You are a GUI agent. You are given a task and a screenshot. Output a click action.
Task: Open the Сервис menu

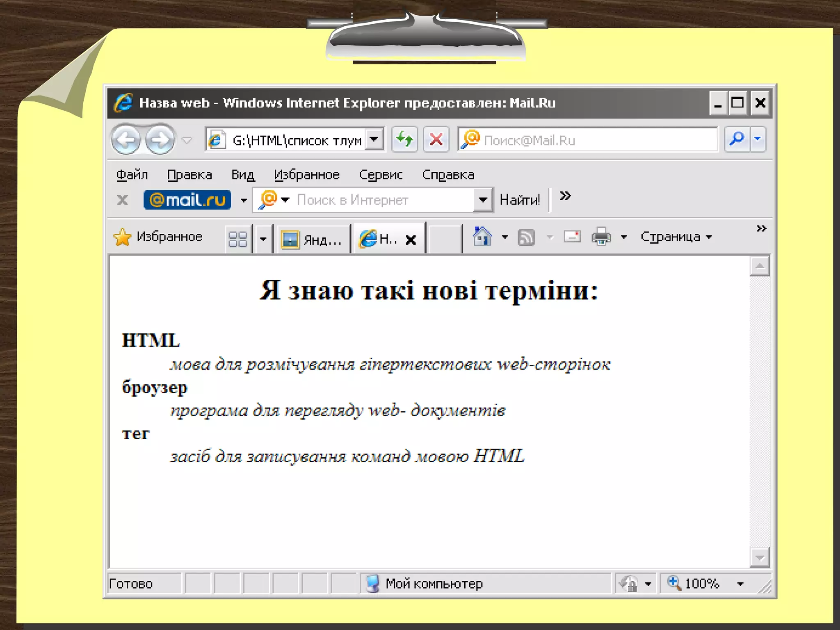pyautogui.click(x=381, y=175)
